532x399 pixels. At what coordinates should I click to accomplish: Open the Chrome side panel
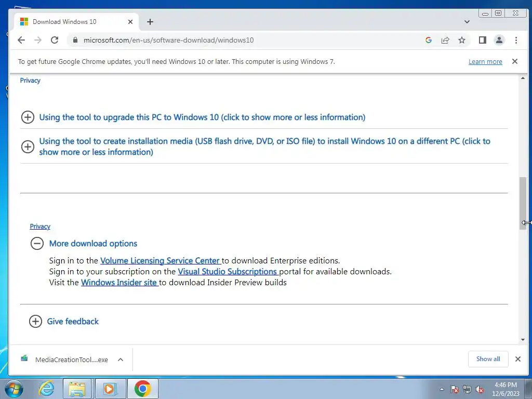[483, 40]
